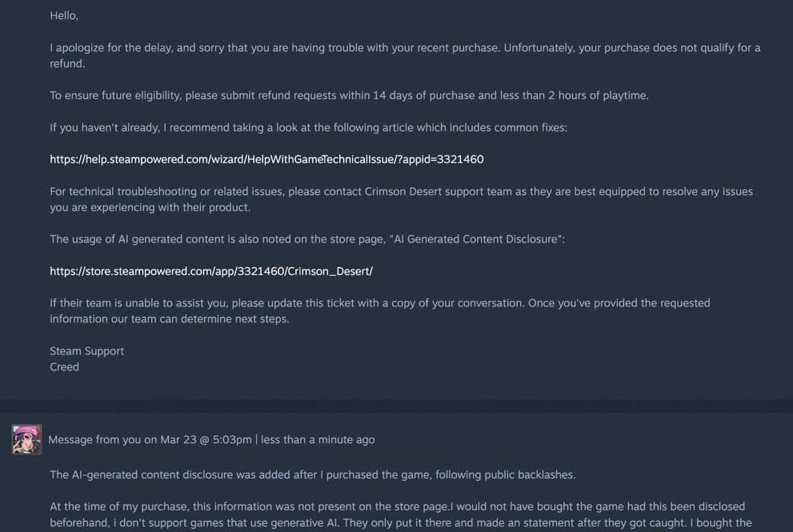Click the reply line about disclosure added after purchase
This screenshot has height=532, width=793.
point(312,474)
